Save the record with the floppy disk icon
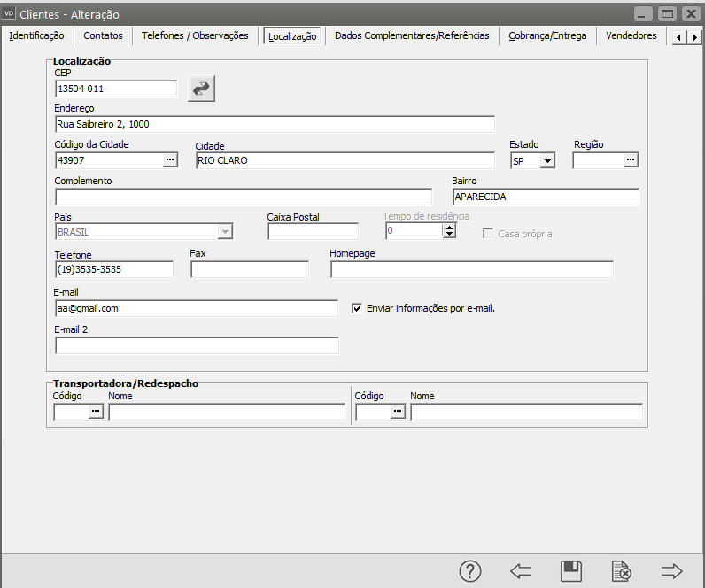This screenshot has width=705, height=588. pyautogui.click(x=571, y=571)
